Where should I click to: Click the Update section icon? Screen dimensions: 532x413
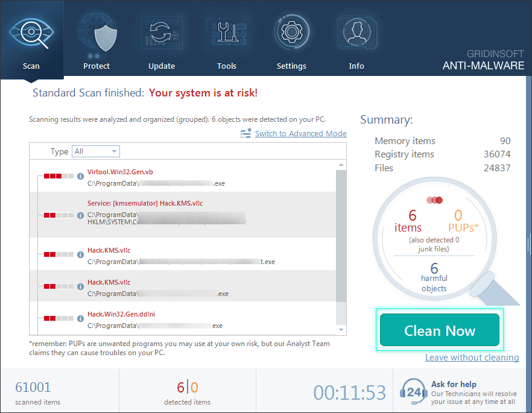162,33
